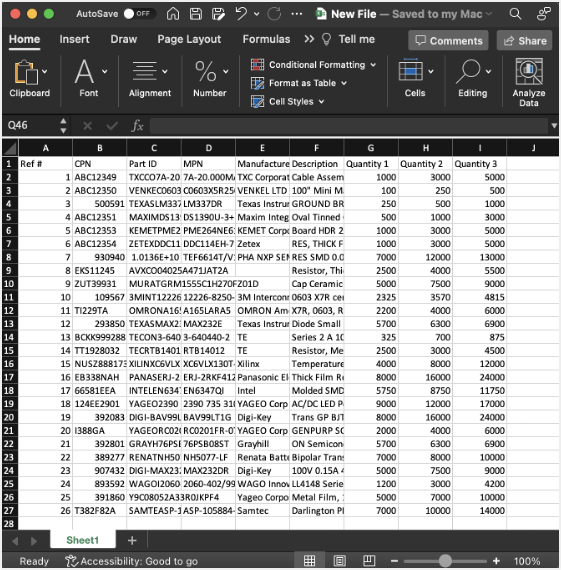Click the zoom slider handle
Image resolution: width=562 pixels, height=570 pixels.
[445, 561]
